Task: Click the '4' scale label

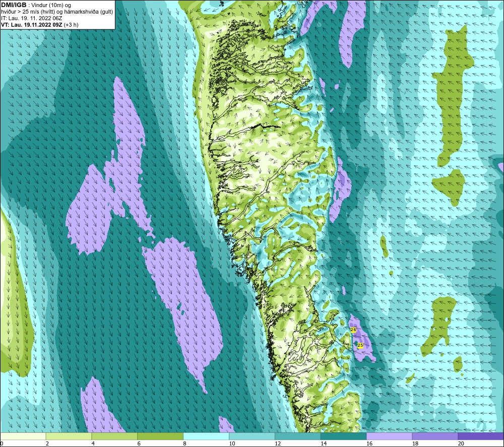Action: tap(93, 444)
